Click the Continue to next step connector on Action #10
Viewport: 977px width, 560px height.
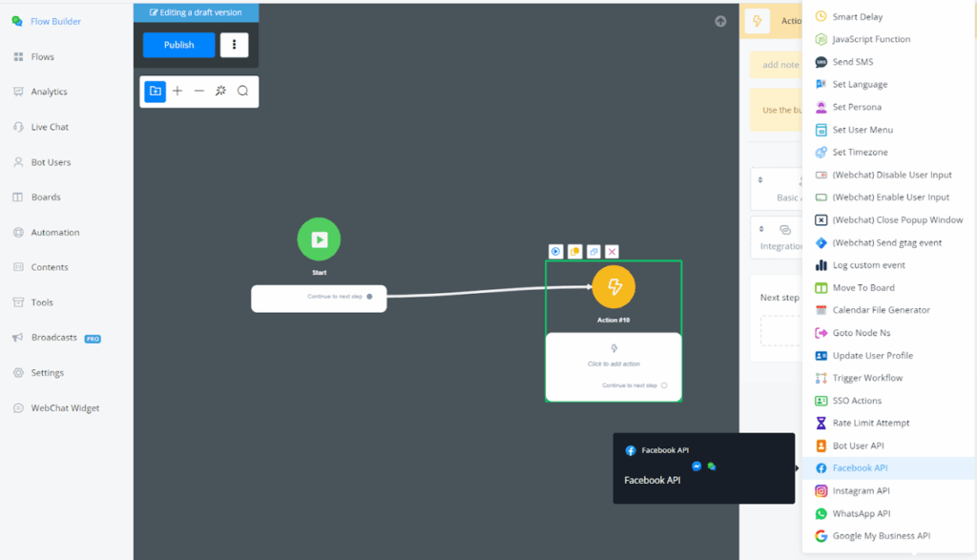pos(664,385)
